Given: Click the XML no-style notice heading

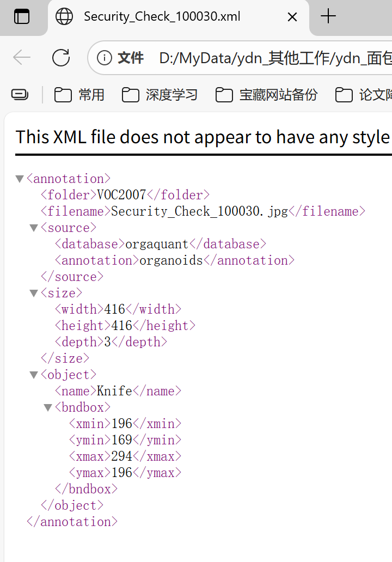Looking at the screenshot, I should pyautogui.click(x=203, y=137).
